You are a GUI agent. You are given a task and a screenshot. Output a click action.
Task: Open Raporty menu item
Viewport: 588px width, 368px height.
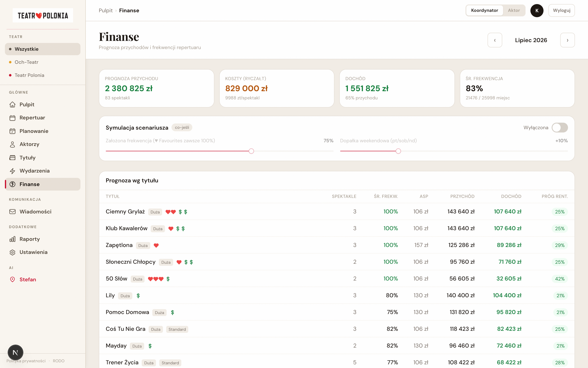(42, 239)
